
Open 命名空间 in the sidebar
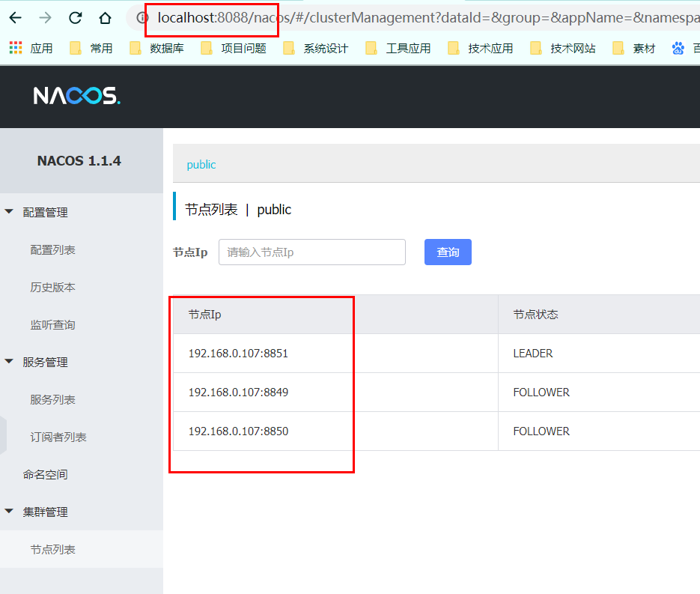tap(45, 474)
